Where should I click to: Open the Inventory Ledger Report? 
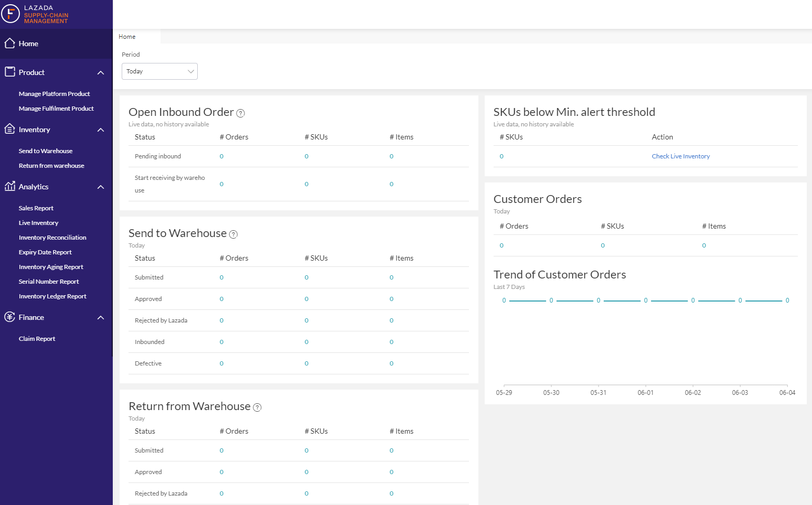coord(52,296)
